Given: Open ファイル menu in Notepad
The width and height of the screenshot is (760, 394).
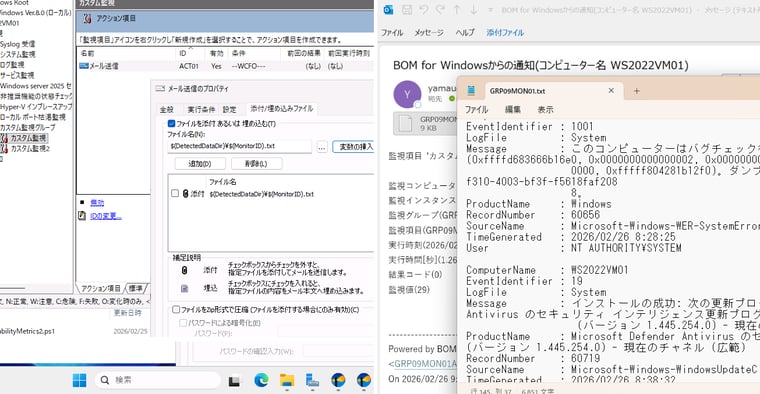Looking at the screenshot, I should [x=476, y=110].
